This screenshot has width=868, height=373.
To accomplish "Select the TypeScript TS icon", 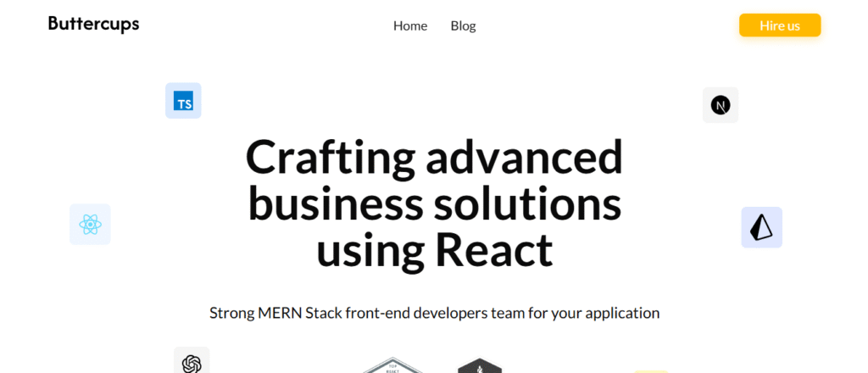I will pyautogui.click(x=183, y=101).
